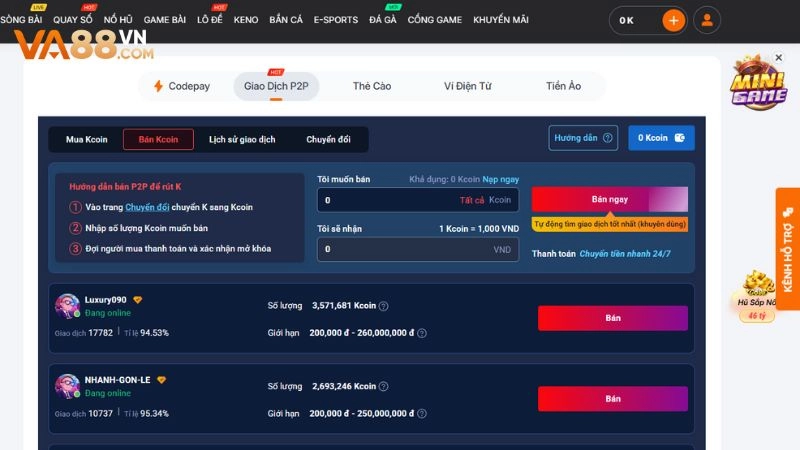Open the Game Bài menu
This screenshot has height=450, width=800.
click(x=165, y=19)
